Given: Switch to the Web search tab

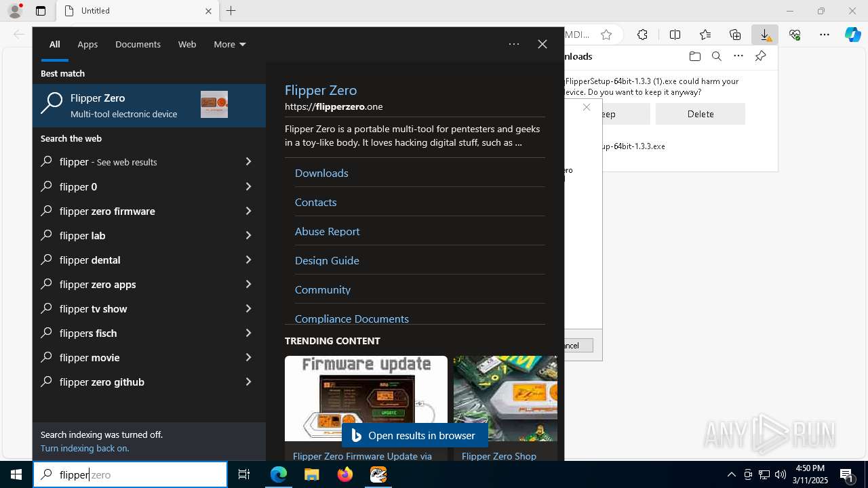Looking at the screenshot, I should point(187,44).
